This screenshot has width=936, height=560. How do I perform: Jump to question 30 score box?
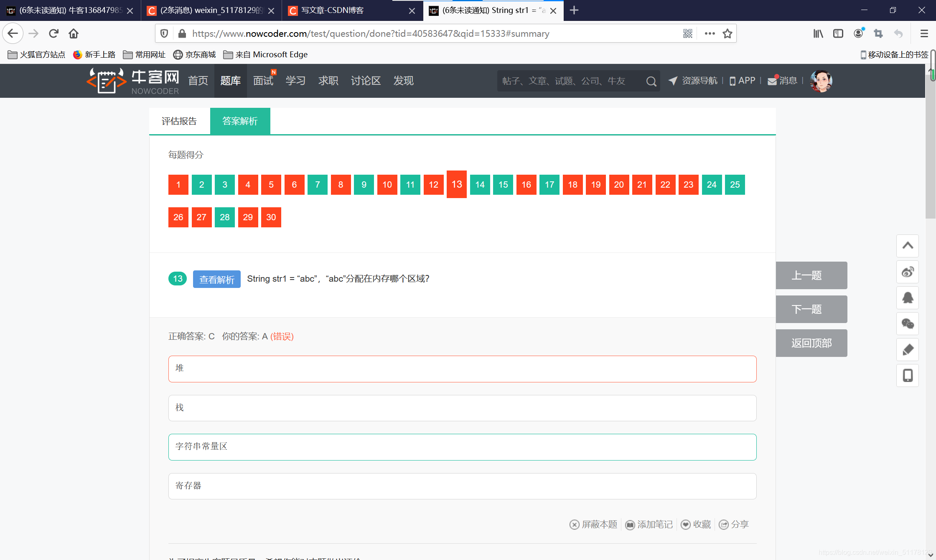coord(271,217)
